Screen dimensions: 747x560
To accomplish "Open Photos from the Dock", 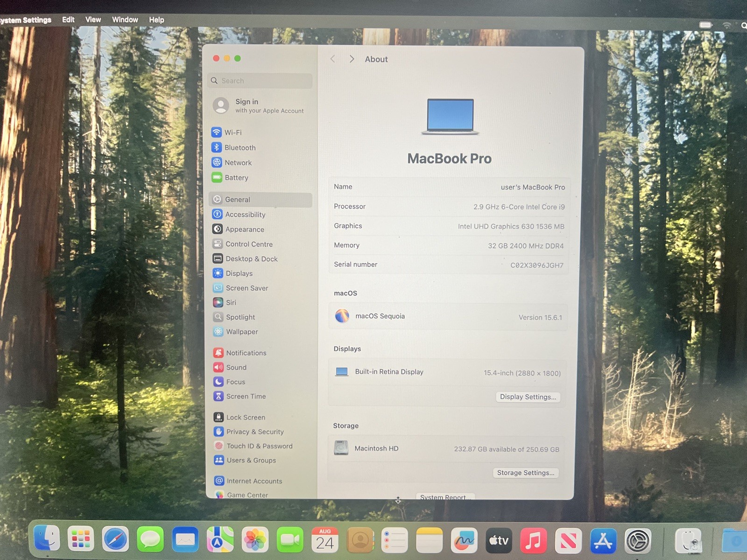I will pos(255,540).
